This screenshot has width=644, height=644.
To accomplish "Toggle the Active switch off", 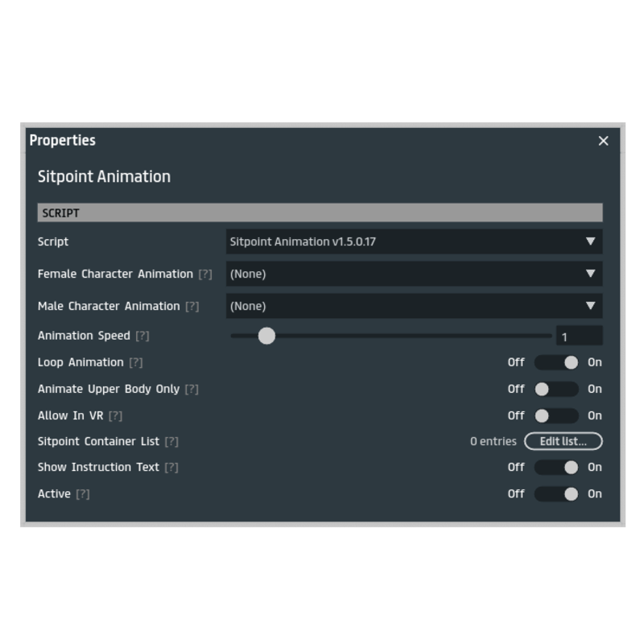I will click(556, 494).
